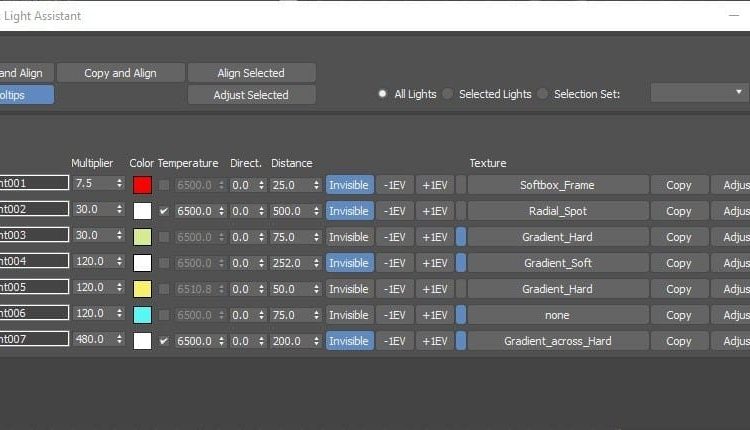Click the Adjust Selected button

click(x=251, y=95)
